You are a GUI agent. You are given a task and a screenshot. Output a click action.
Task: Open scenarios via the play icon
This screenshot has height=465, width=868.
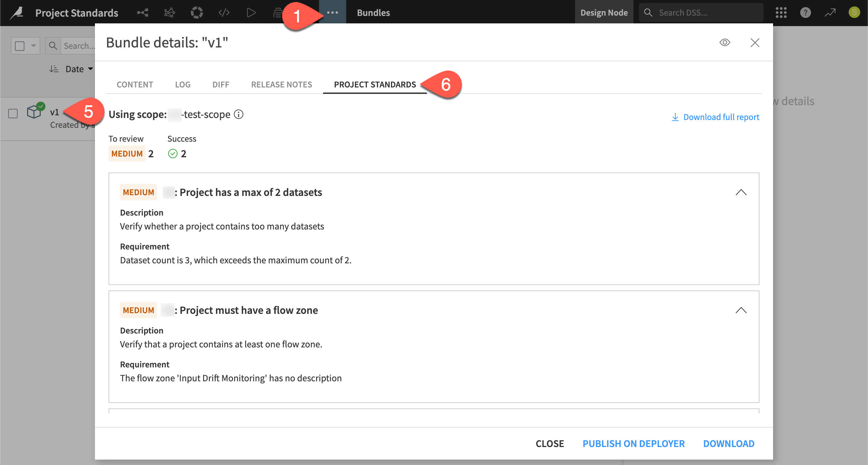click(x=251, y=13)
